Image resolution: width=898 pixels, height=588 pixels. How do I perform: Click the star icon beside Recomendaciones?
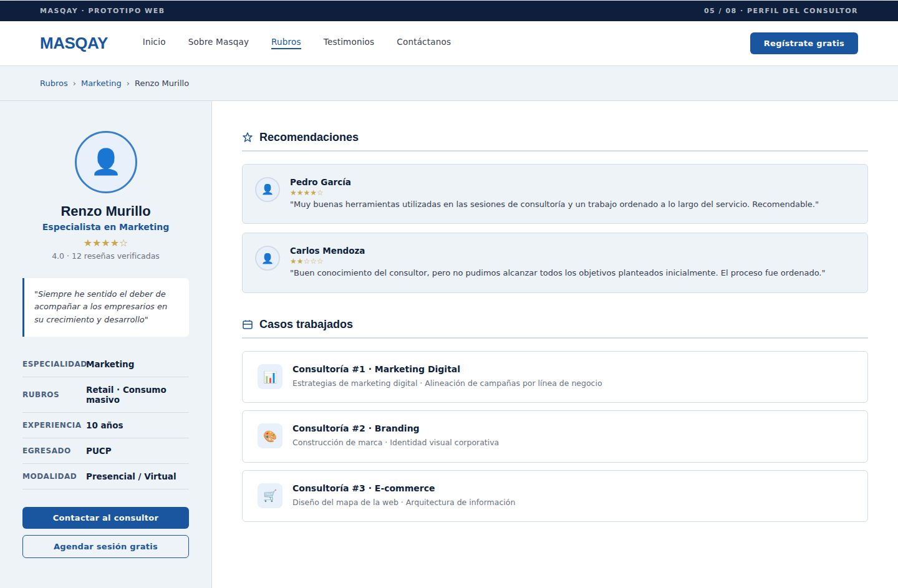[x=248, y=137]
